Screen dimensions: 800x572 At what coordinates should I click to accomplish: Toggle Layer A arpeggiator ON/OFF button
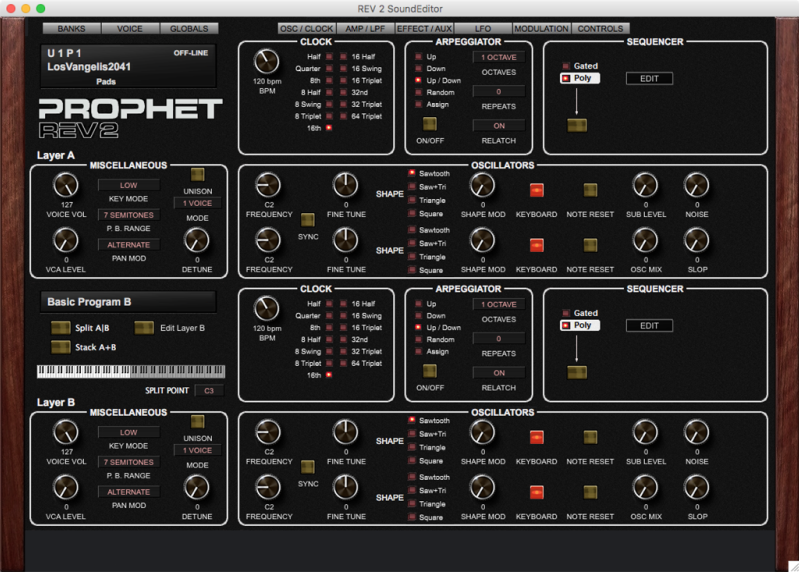tap(429, 124)
